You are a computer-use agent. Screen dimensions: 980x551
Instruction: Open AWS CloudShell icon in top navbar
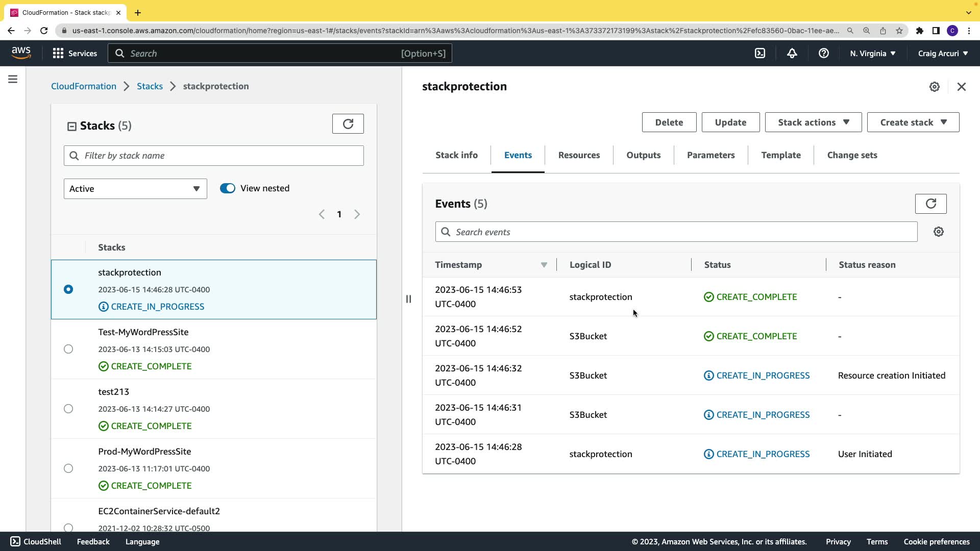click(760, 53)
